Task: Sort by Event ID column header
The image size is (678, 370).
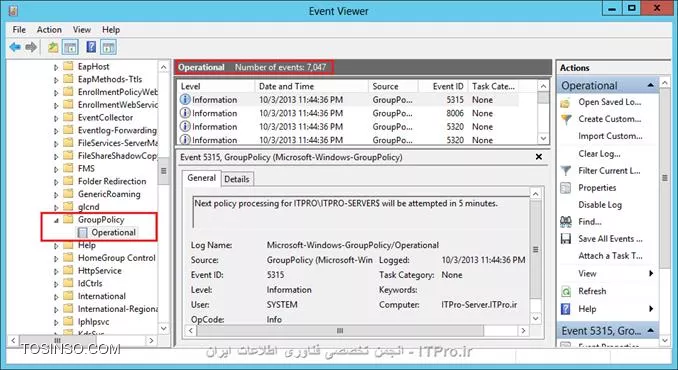Action: [x=443, y=86]
